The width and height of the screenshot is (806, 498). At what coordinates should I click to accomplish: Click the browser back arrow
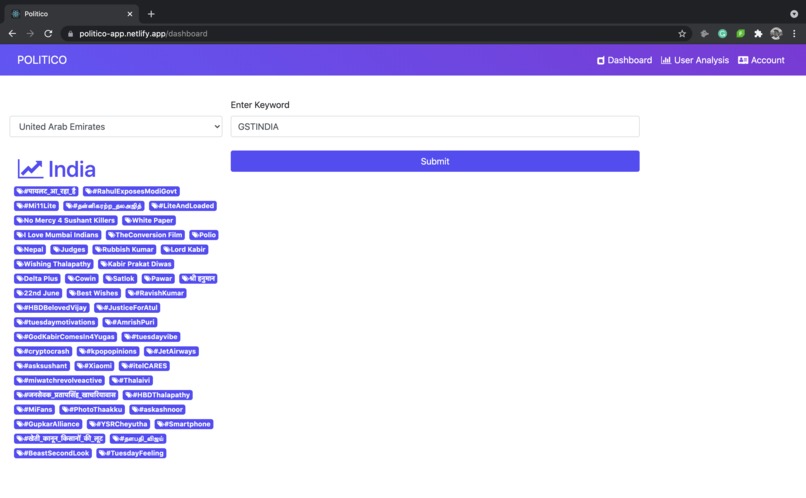tap(12, 33)
